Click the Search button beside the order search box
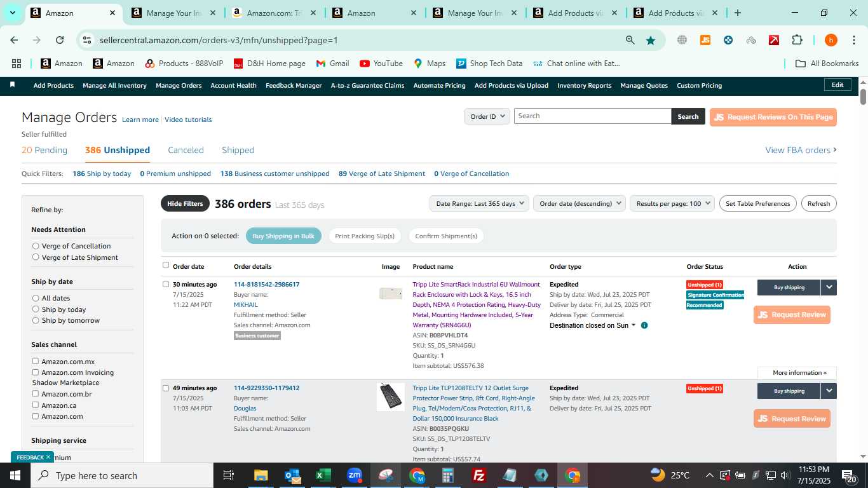868x488 pixels. pyautogui.click(x=688, y=116)
